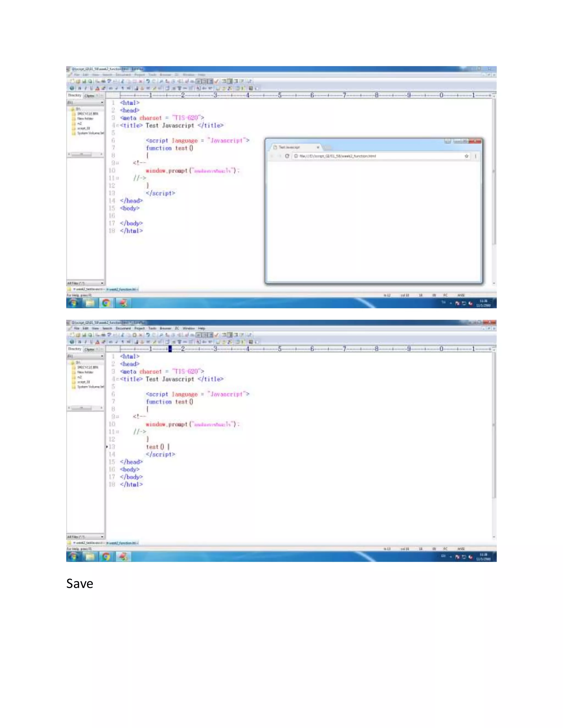Click the Print icon in the lower EditPlus toolbar
Viewport: 563px width, 728px height.
[x=103, y=335]
